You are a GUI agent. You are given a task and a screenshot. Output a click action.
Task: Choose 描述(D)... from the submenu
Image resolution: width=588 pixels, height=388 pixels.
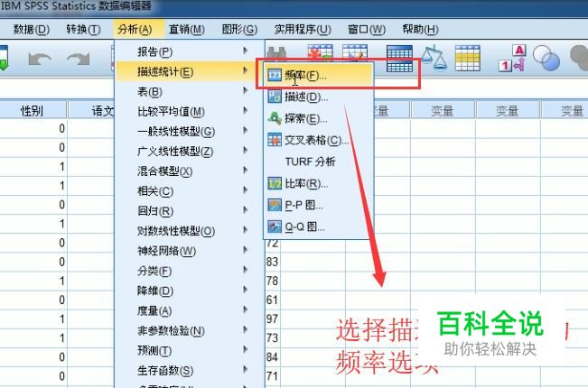[x=319, y=97]
